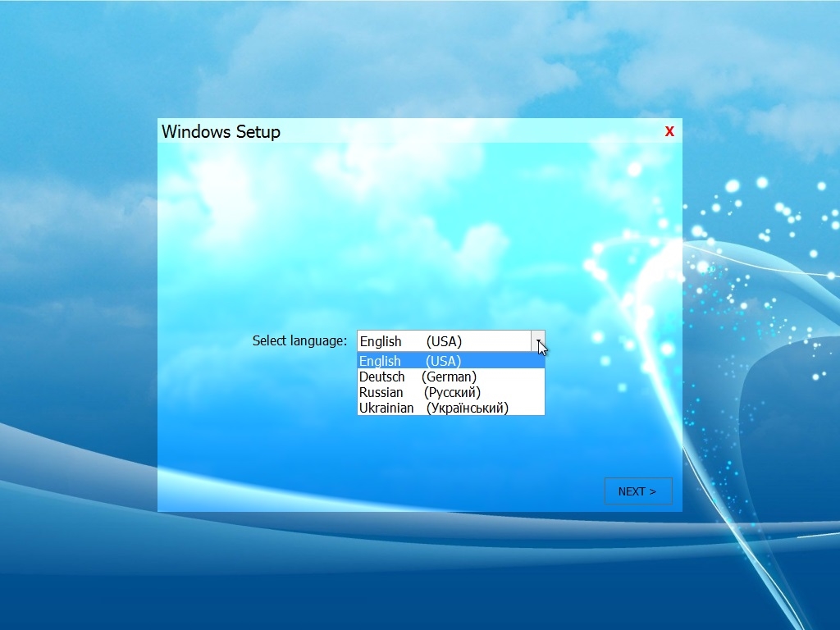
Task: Close the Windows Setup dialog with red X
Action: (669, 131)
